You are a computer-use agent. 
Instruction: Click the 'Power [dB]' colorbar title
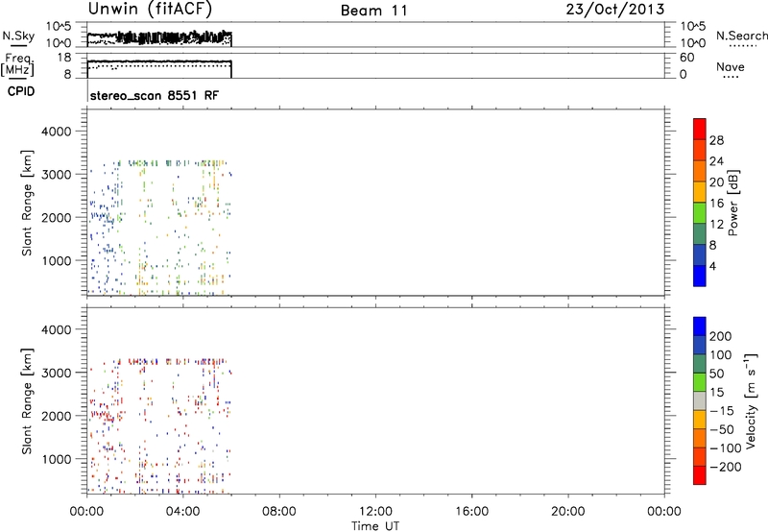point(733,203)
